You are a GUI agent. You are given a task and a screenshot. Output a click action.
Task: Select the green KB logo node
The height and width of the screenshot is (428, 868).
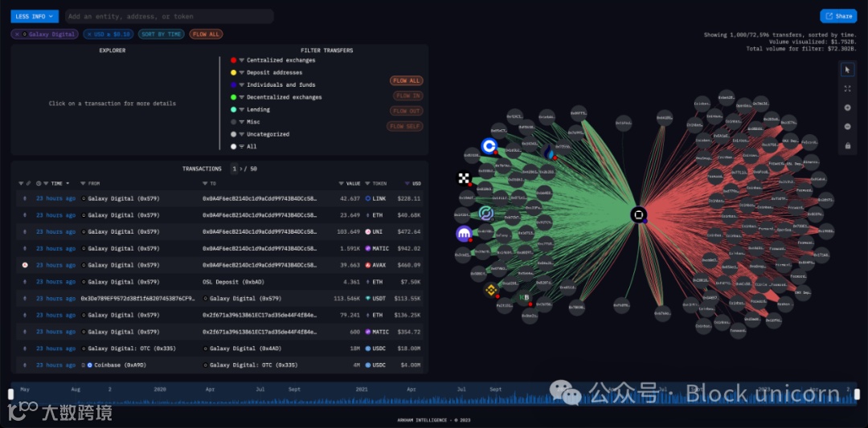523,297
